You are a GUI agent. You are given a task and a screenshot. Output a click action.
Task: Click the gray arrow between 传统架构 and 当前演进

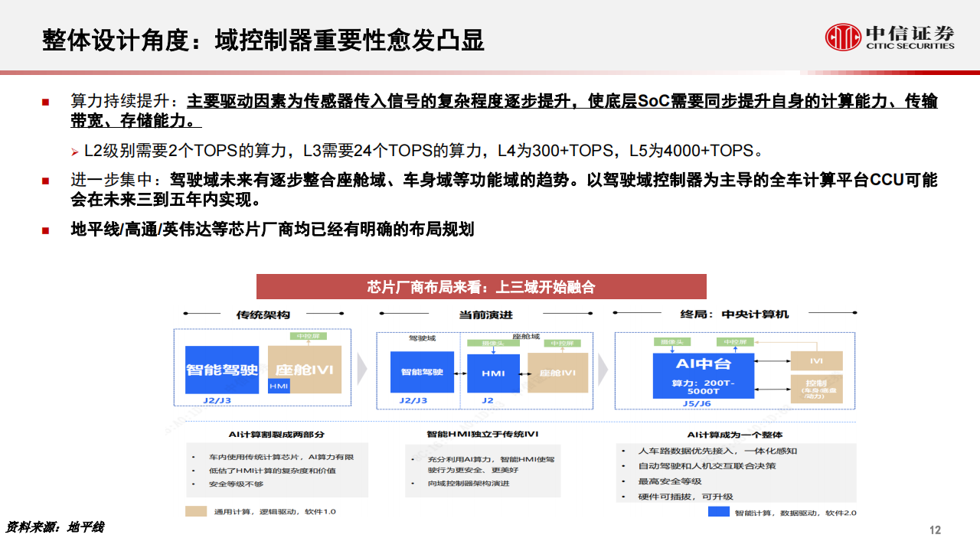(x=362, y=369)
